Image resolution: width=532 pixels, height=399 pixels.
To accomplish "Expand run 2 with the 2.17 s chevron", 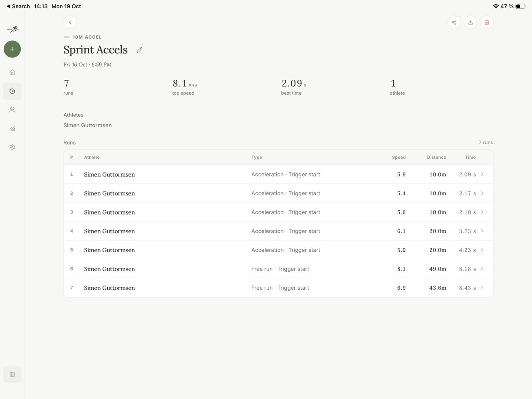I will point(482,193).
